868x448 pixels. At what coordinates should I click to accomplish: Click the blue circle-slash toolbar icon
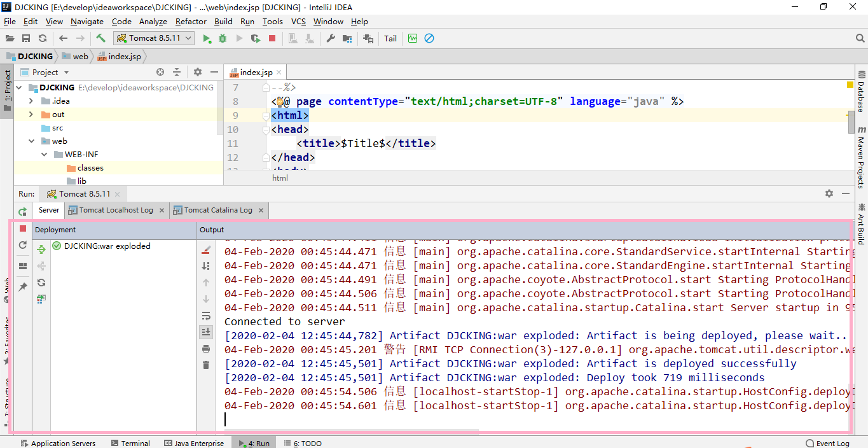pos(429,39)
